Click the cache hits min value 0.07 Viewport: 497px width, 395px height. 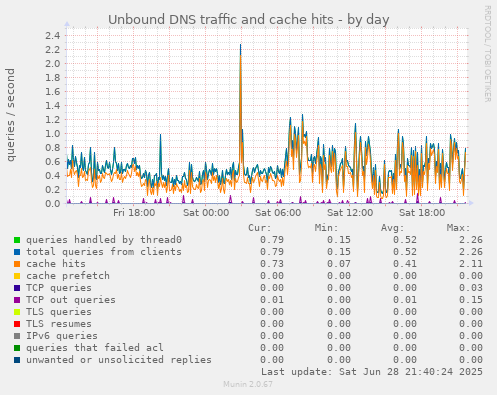(x=339, y=264)
